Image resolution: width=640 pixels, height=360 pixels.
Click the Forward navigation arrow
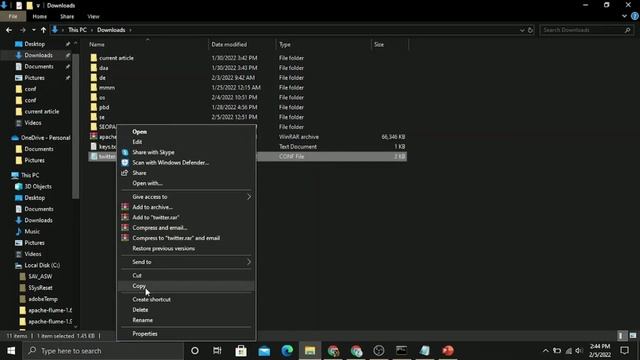point(22,30)
